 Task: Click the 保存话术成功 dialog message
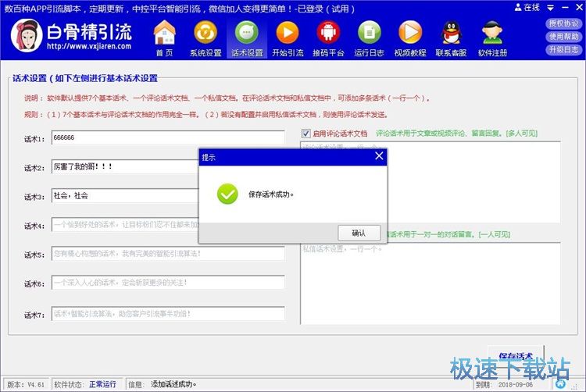tap(270, 194)
